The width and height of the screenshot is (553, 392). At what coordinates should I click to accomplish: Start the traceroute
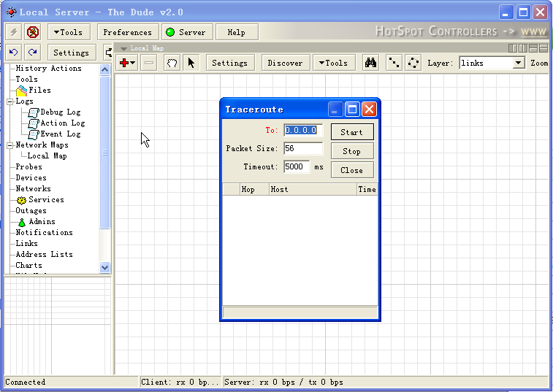(352, 132)
